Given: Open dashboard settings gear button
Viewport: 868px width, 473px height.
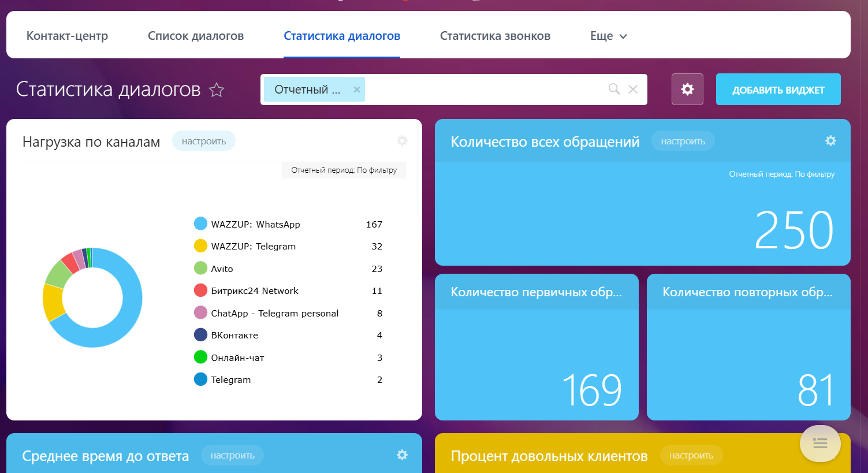Looking at the screenshot, I should 687,90.
